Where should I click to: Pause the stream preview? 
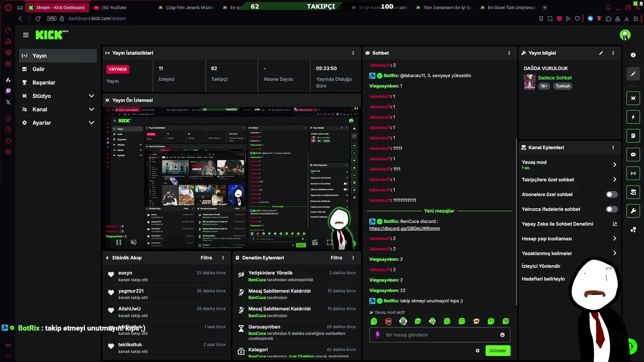coord(119,242)
